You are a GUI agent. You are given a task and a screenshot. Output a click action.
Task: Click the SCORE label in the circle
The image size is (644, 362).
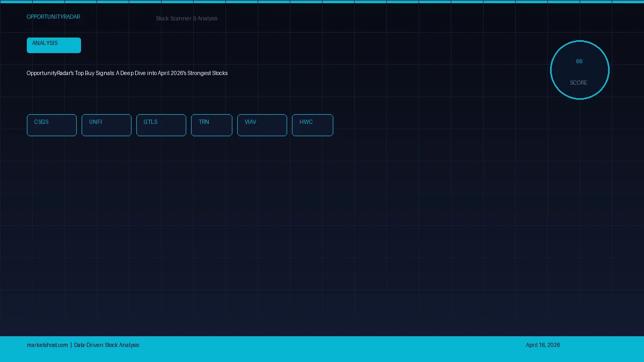click(579, 83)
